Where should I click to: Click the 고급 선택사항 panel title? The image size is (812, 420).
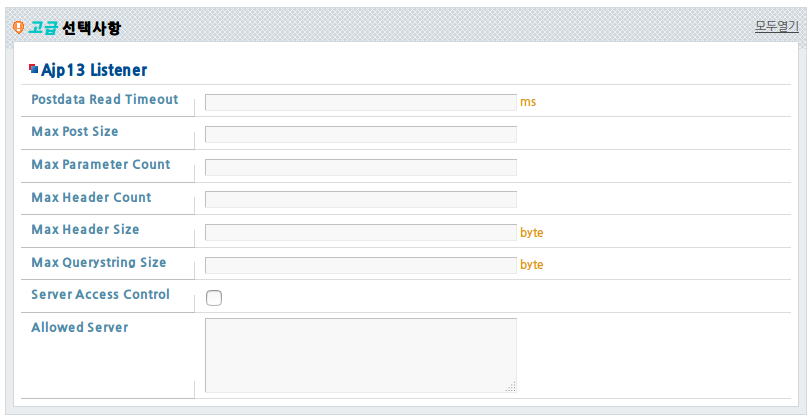pyautogui.click(x=74, y=27)
